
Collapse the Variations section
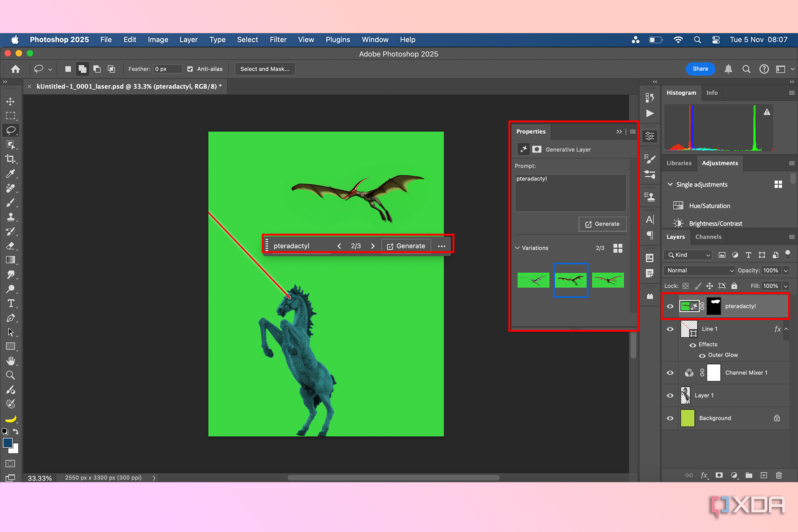point(518,248)
